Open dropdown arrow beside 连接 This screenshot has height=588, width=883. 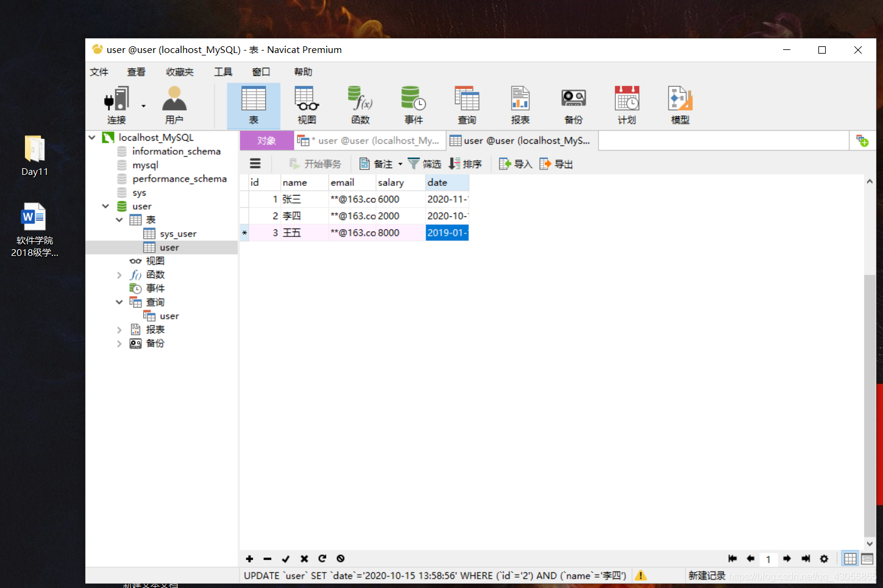[144, 106]
